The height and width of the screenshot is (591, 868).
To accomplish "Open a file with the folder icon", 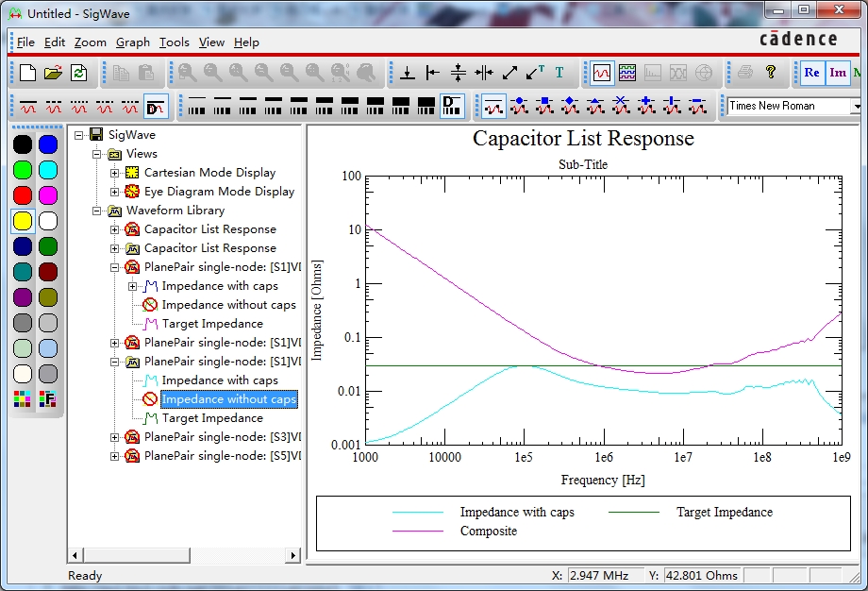I will (53, 73).
